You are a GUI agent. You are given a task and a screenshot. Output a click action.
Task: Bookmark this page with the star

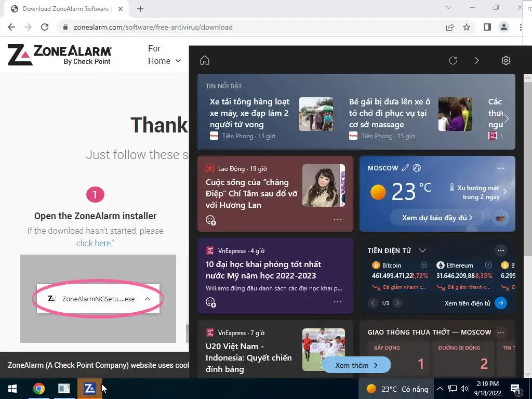click(467, 27)
